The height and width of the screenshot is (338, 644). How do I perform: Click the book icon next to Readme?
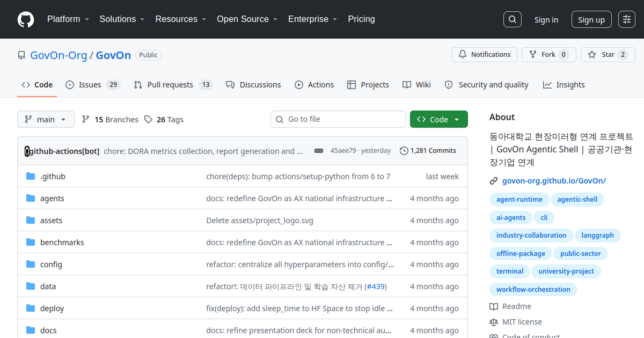click(494, 307)
